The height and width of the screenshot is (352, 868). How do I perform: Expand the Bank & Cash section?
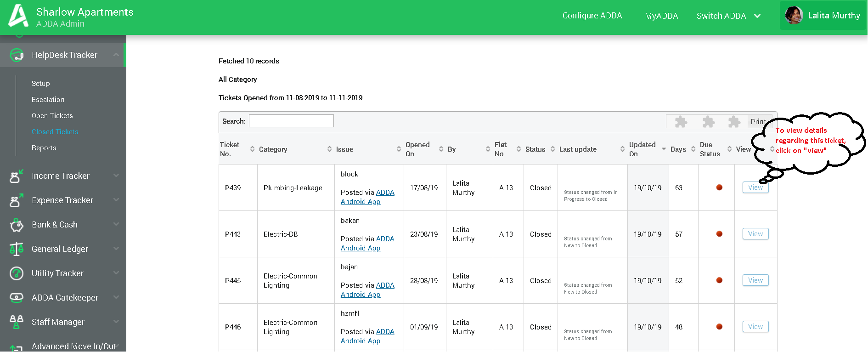tap(116, 224)
